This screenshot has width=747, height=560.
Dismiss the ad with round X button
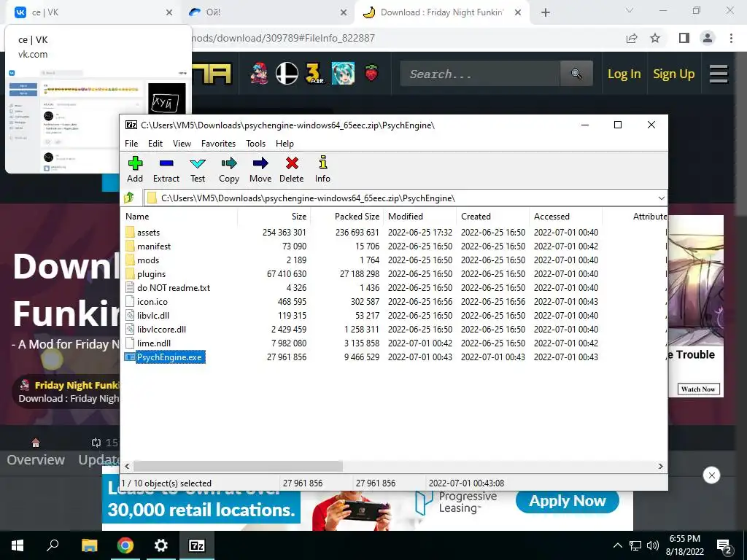[x=711, y=475]
